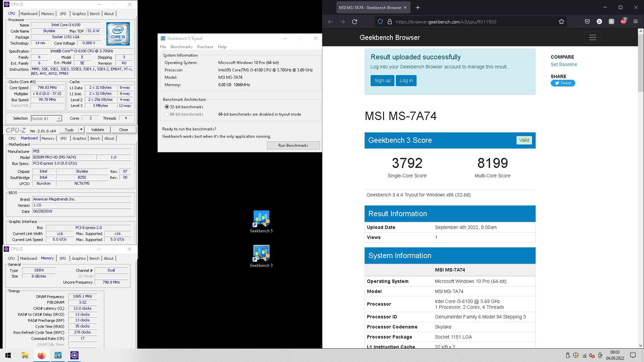Open the grey extension icon beside ABP
The width and height of the screenshot is (644, 362).
click(611, 22)
